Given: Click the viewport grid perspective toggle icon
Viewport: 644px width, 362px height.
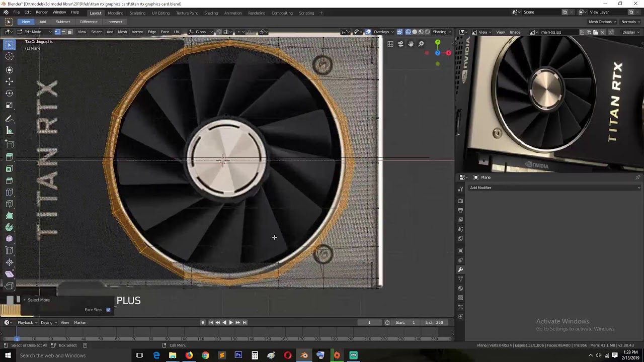Looking at the screenshot, I should pyautogui.click(x=390, y=44).
